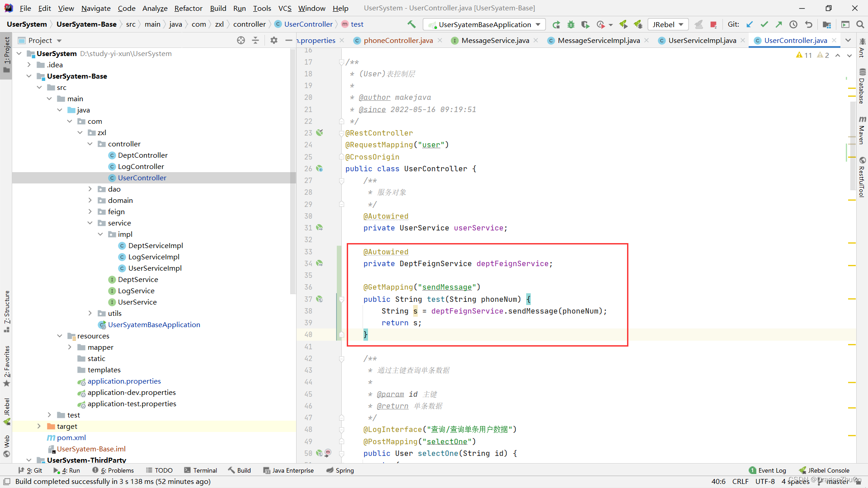Viewport: 868px width, 488px height.
Task: Expand the target folder in project tree
Action: (x=39, y=426)
